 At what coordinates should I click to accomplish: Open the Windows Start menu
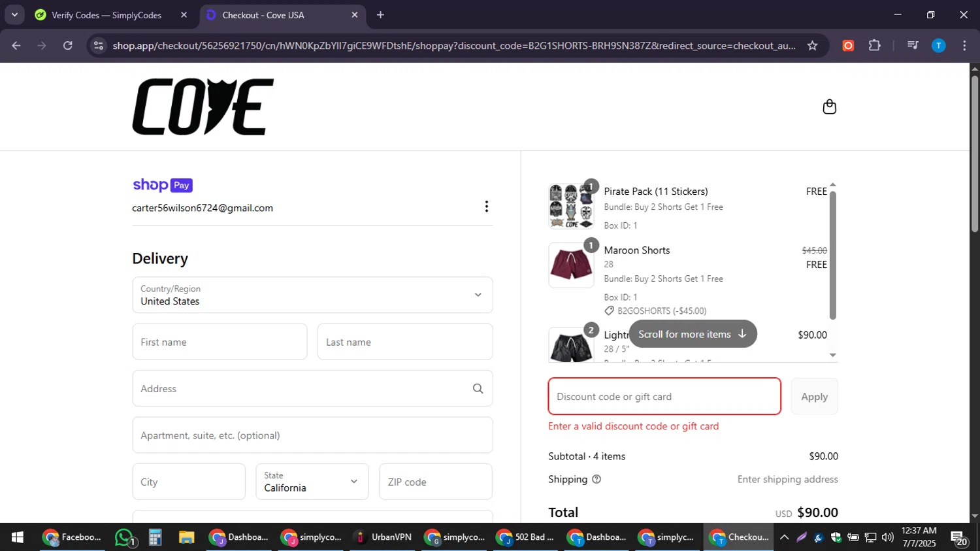coord(18,537)
